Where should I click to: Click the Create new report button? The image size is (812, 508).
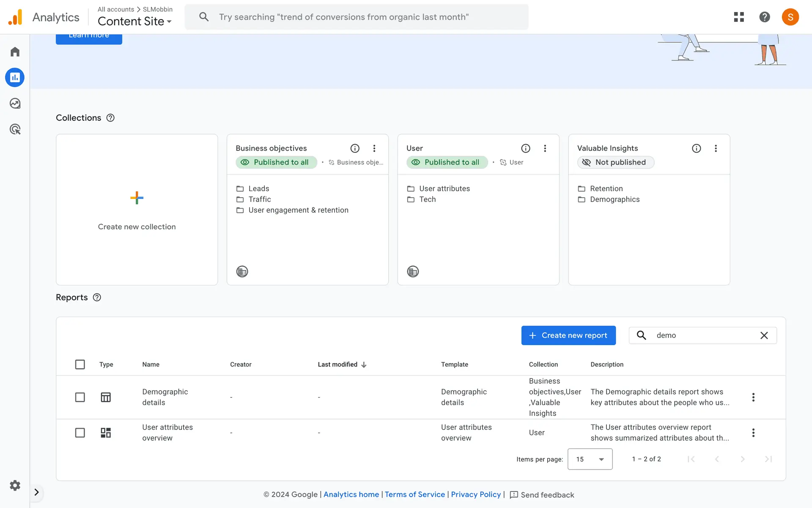568,335
